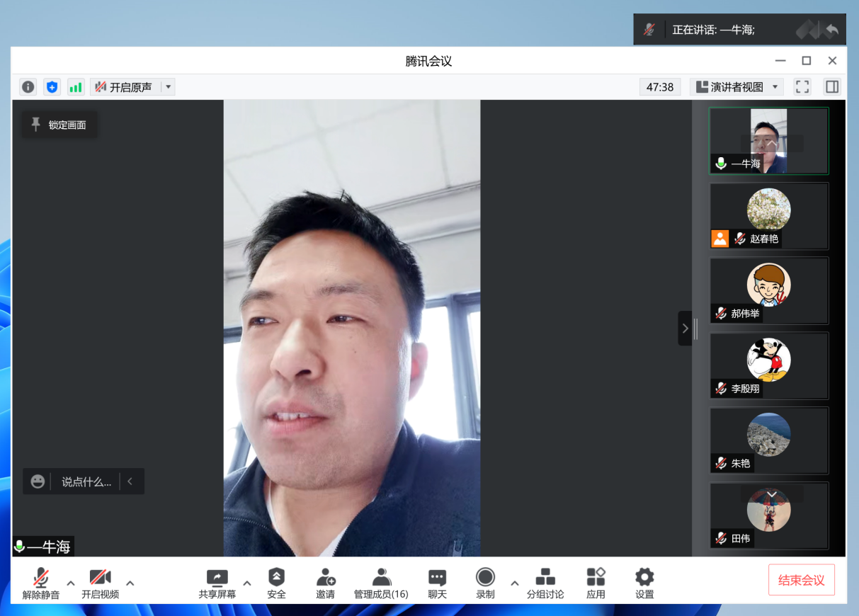
Task: Open 分组讨论 breakout rooms
Action: pyautogui.click(x=545, y=583)
